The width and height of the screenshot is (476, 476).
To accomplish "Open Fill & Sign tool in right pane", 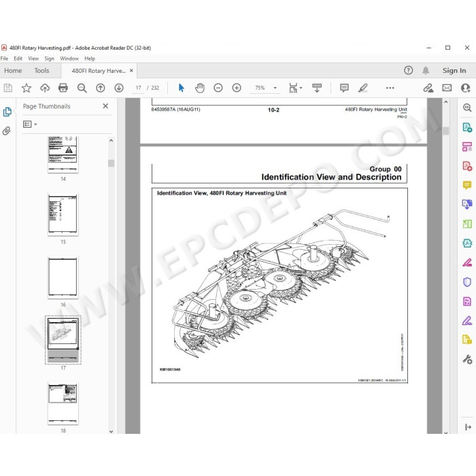I will coord(467,321).
